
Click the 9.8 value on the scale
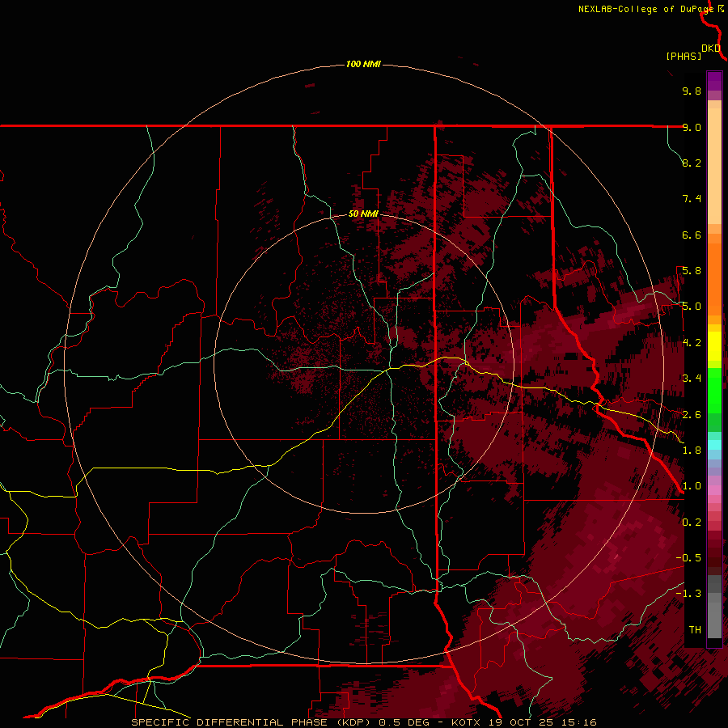point(692,91)
